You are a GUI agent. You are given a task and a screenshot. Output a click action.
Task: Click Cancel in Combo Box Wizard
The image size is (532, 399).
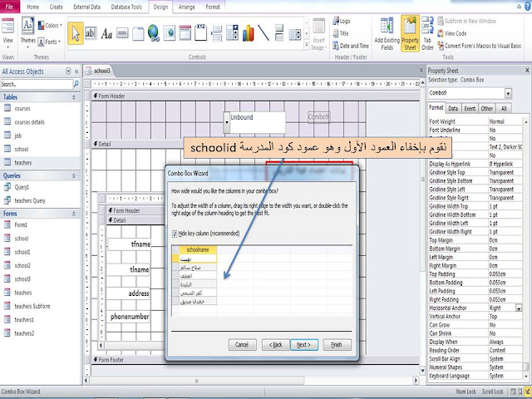tap(242, 345)
